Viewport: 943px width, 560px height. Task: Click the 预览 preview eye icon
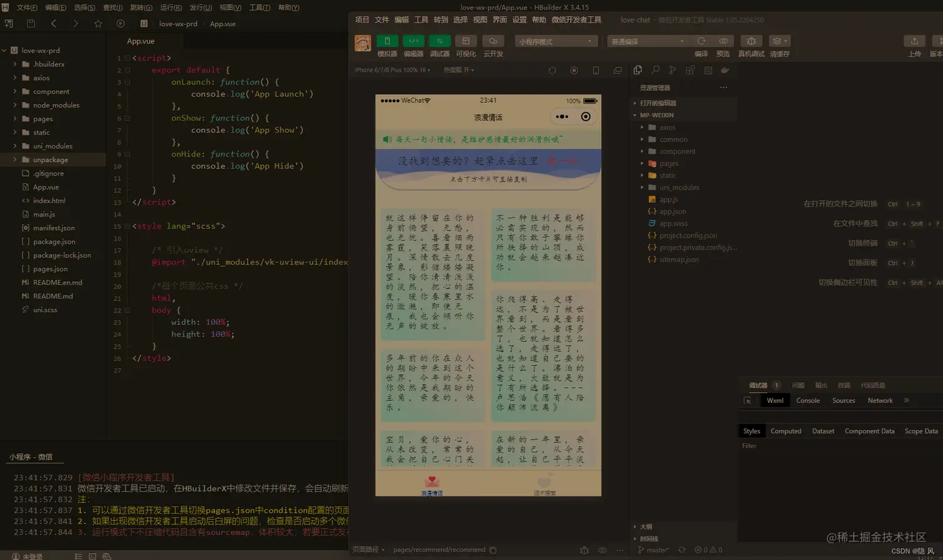[x=723, y=41]
